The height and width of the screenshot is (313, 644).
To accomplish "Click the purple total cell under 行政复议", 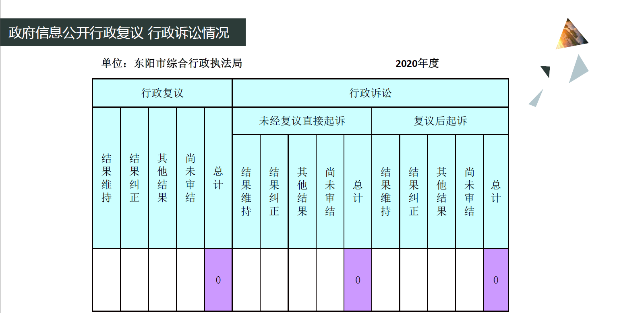I will (218, 280).
